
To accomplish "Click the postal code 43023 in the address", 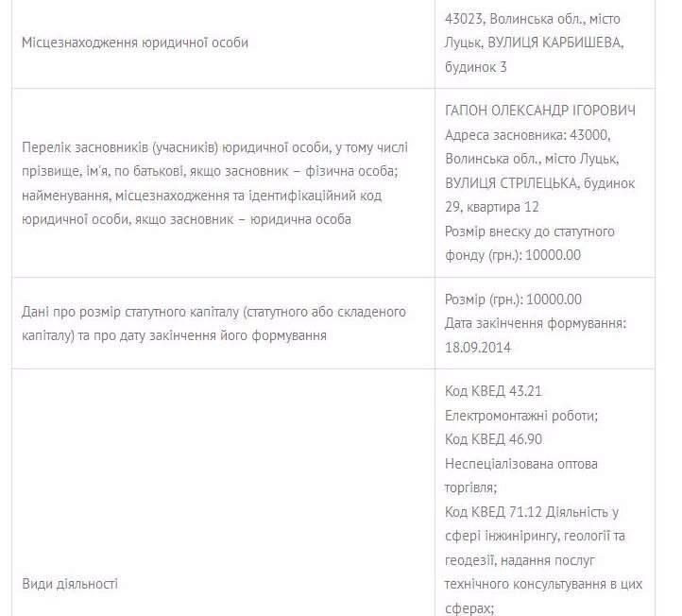I will pyautogui.click(x=464, y=19).
